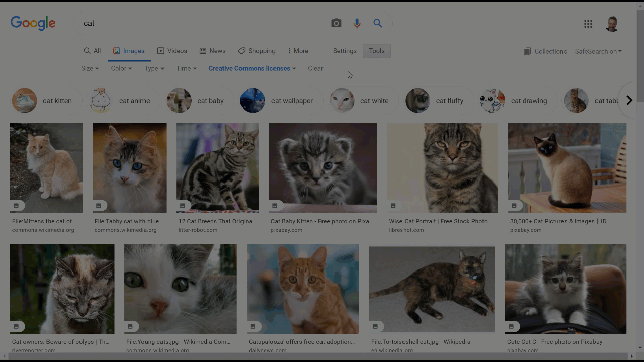644x362 pixels.
Task: Click license badge on 30,000+ Cat Pictures image
Action: tap(514, 206)
